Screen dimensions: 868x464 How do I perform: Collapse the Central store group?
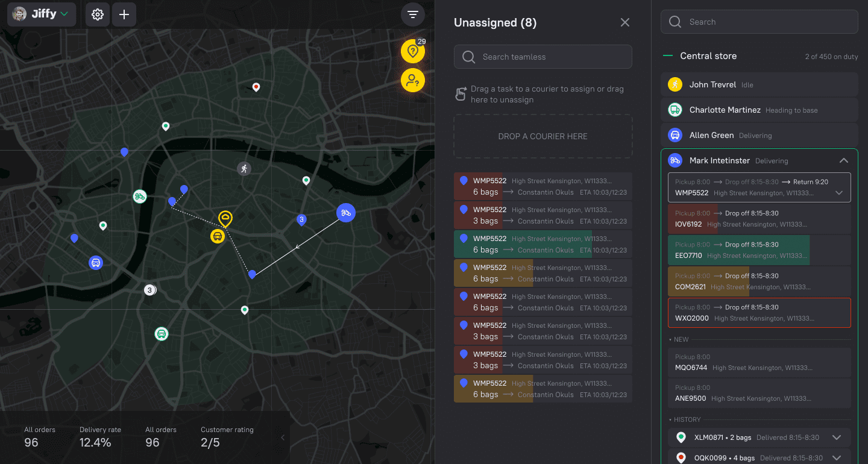point(667,56)
